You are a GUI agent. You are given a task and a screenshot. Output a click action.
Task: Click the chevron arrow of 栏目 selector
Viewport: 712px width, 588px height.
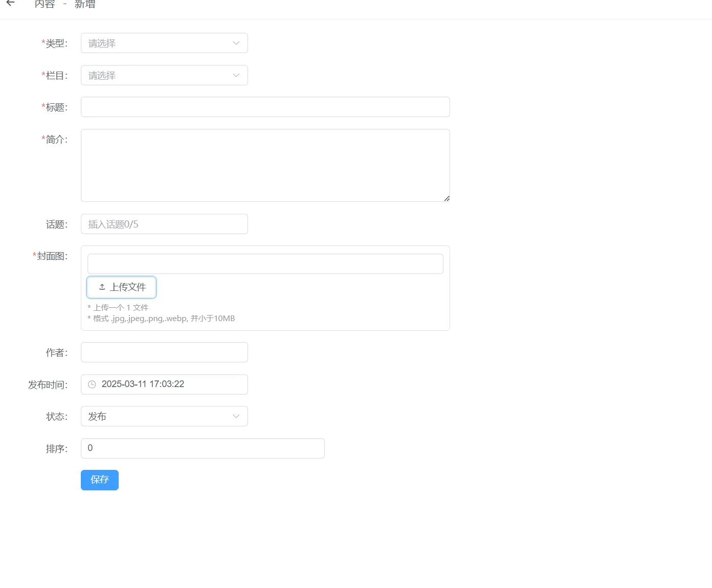tap(236, 76)
